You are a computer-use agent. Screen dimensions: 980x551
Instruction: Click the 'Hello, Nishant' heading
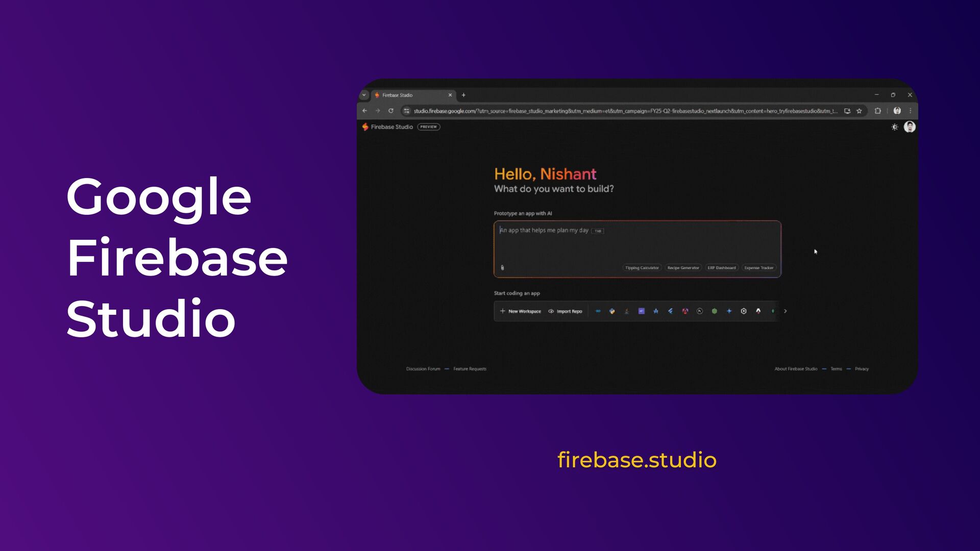pos(545,174)
